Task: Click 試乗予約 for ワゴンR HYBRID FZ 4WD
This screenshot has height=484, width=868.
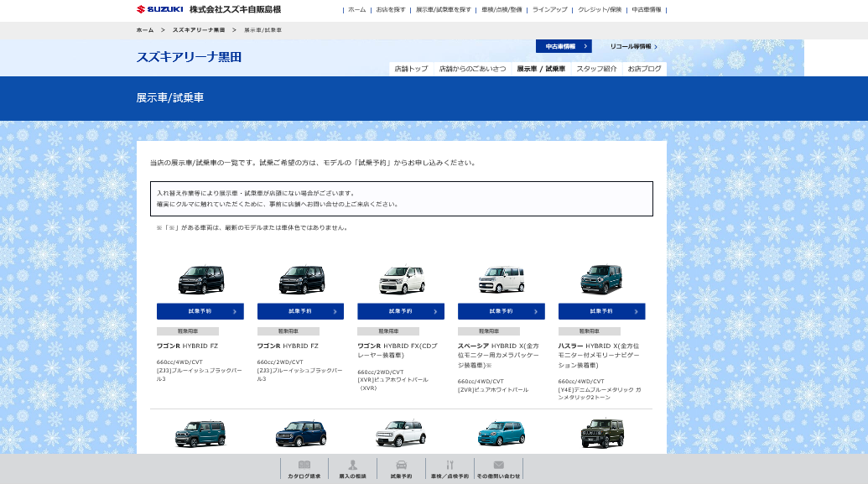Action: 200,311
